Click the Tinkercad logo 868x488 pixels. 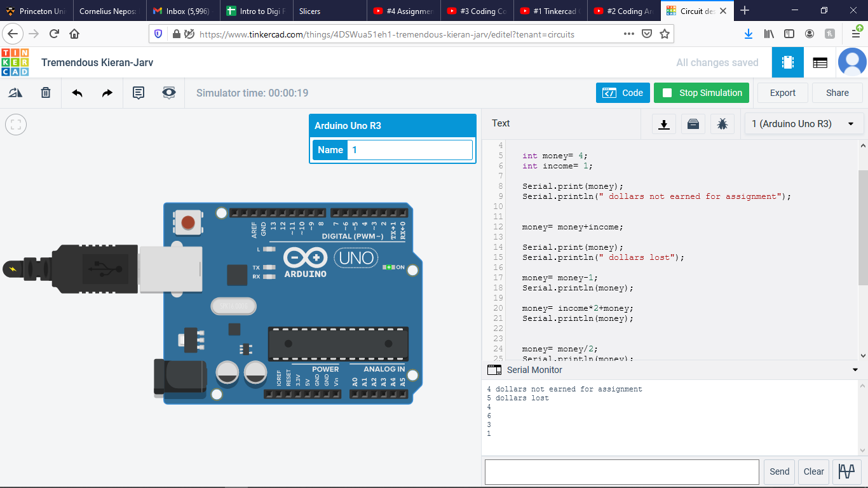(15, 62)
